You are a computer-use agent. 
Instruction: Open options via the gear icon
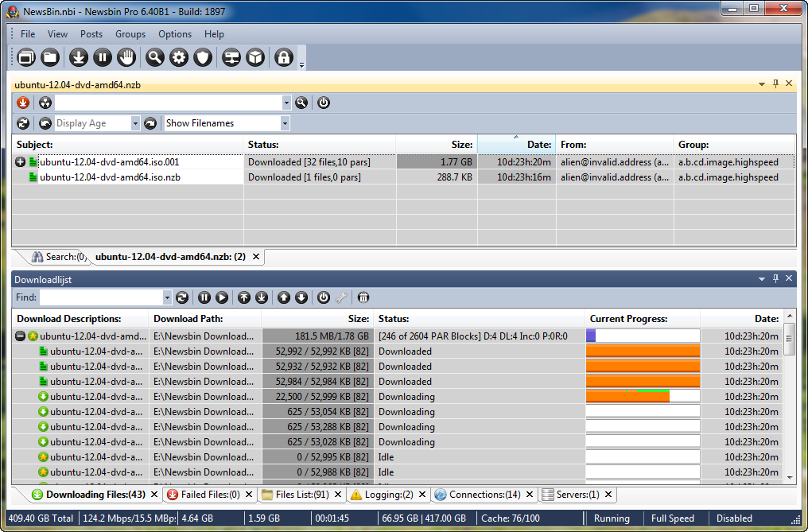pos(179,57)
